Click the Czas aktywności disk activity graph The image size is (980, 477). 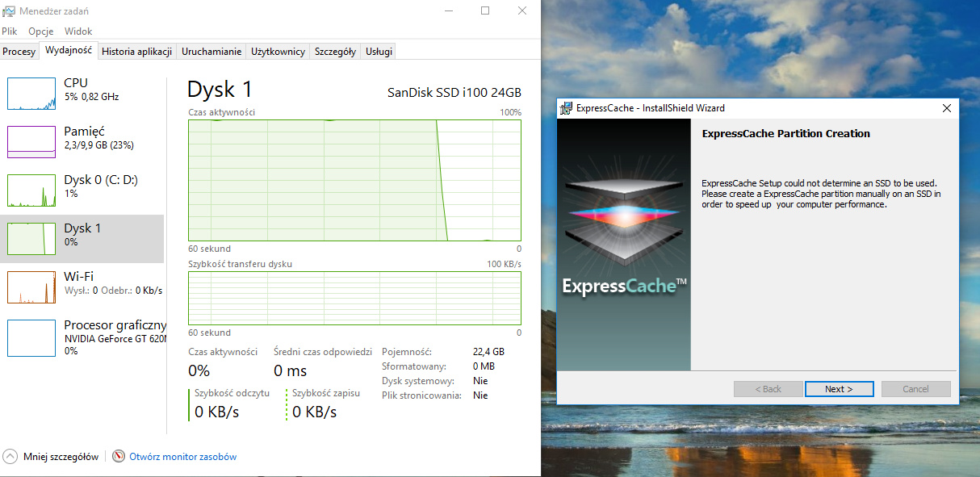coord(355,180)
